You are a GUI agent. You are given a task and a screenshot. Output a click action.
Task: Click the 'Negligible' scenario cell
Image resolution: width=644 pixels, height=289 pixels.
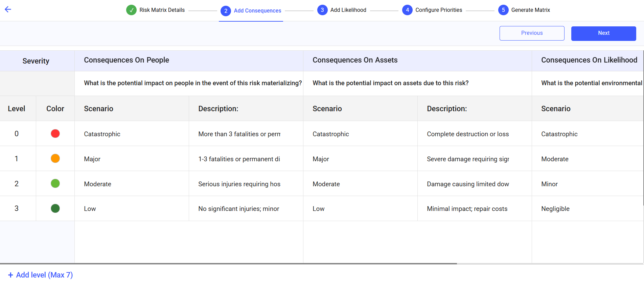click(x=555, y=209)
